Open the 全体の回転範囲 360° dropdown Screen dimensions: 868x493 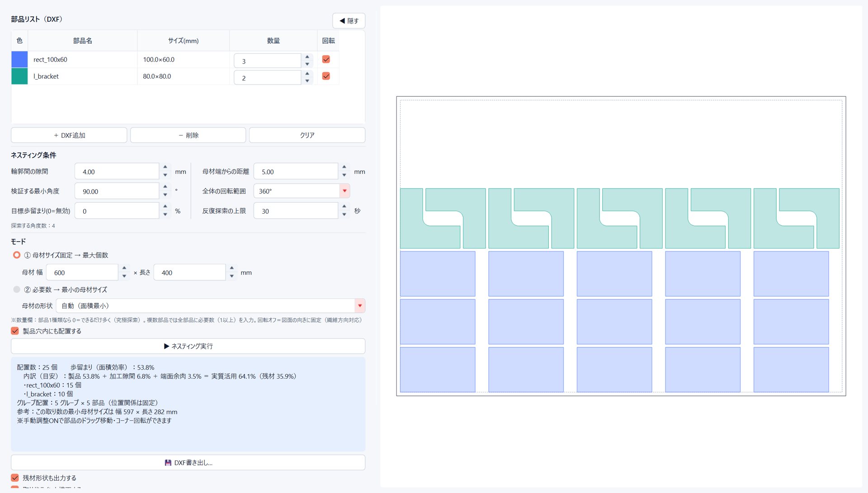pyautogui.click(x=344, y=191)
